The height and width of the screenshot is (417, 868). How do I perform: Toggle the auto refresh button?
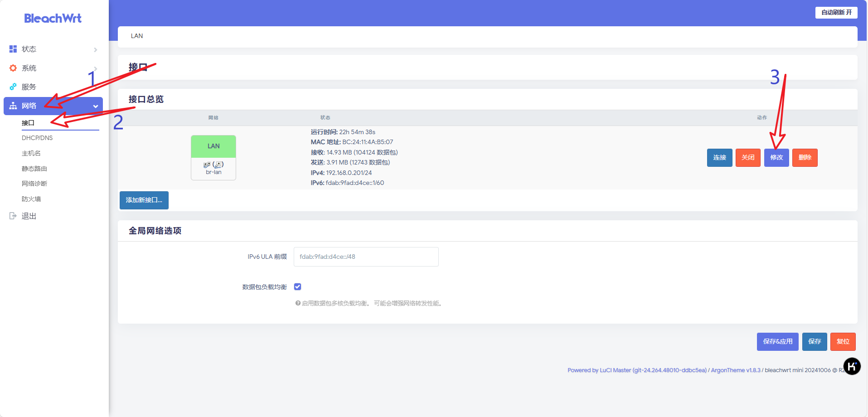[x=836, y=12]
